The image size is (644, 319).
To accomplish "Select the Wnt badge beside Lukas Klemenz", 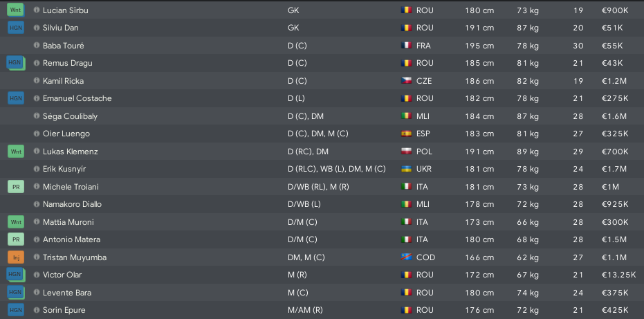I will click(x=16, y=152).
